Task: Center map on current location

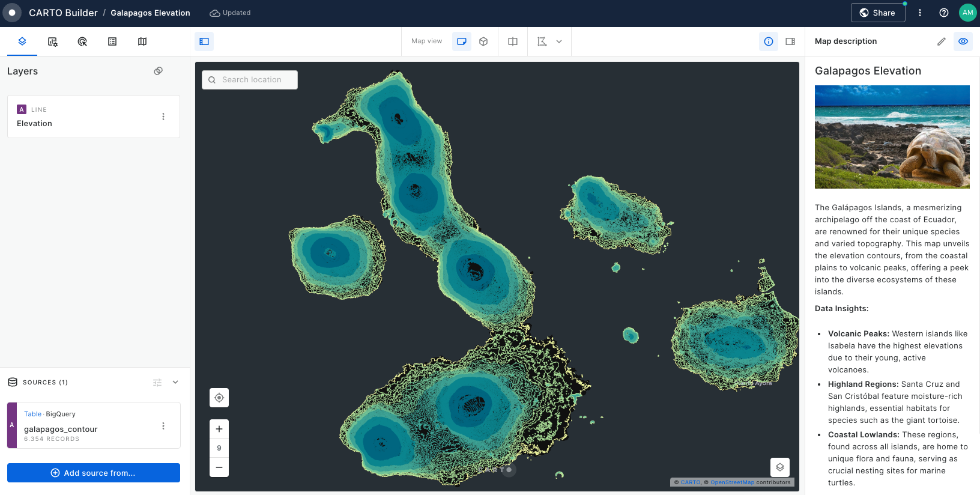Action: pos(219,398)
